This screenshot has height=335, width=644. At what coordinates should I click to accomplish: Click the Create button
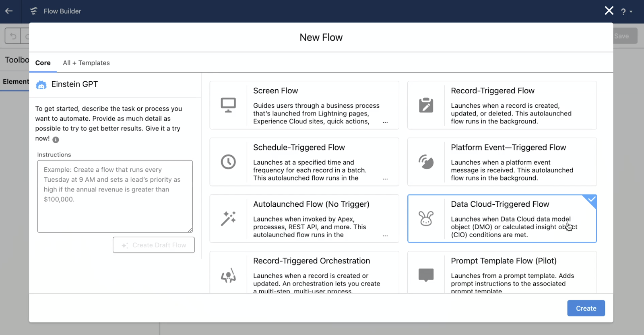click(x=586, y=308)
